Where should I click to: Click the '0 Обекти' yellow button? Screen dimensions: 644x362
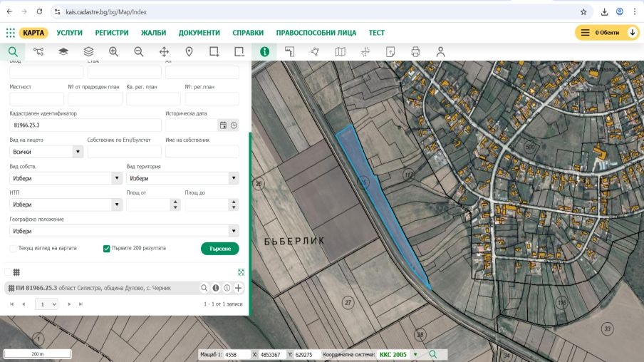607,33
